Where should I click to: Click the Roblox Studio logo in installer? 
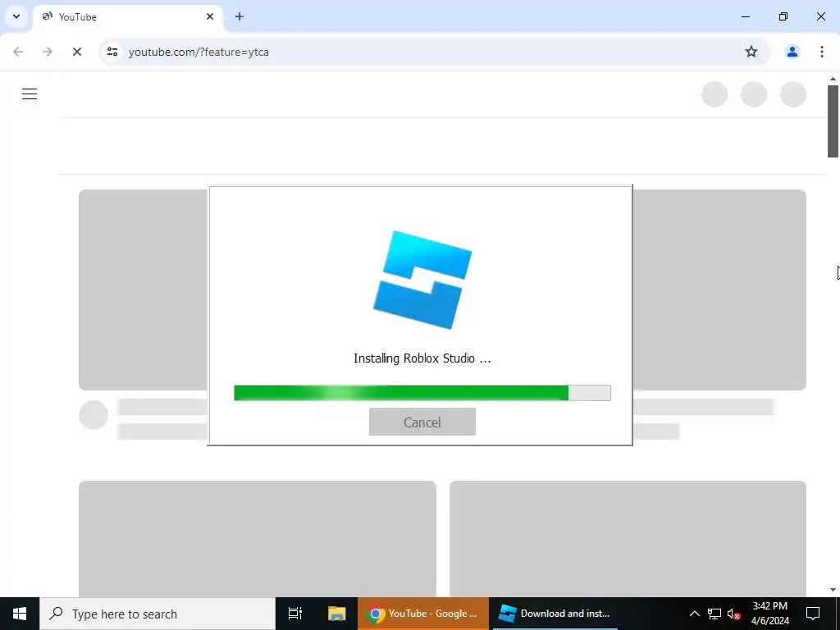422,280
